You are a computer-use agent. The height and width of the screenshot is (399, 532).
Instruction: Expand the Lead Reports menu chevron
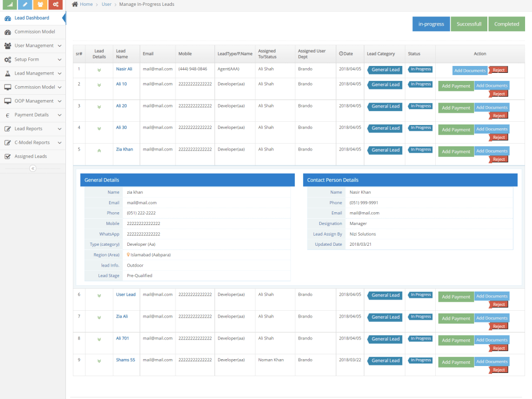tap(60, 129)
